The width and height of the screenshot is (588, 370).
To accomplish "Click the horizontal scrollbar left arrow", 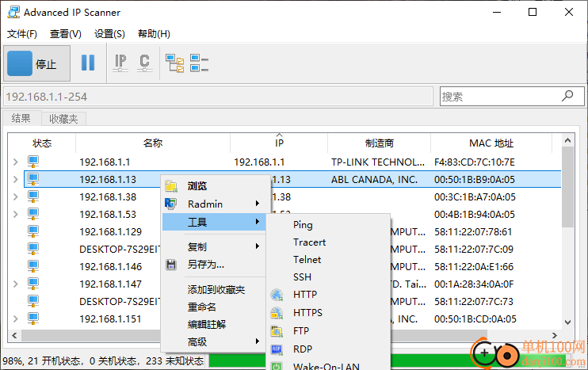I will click(14, 335).
